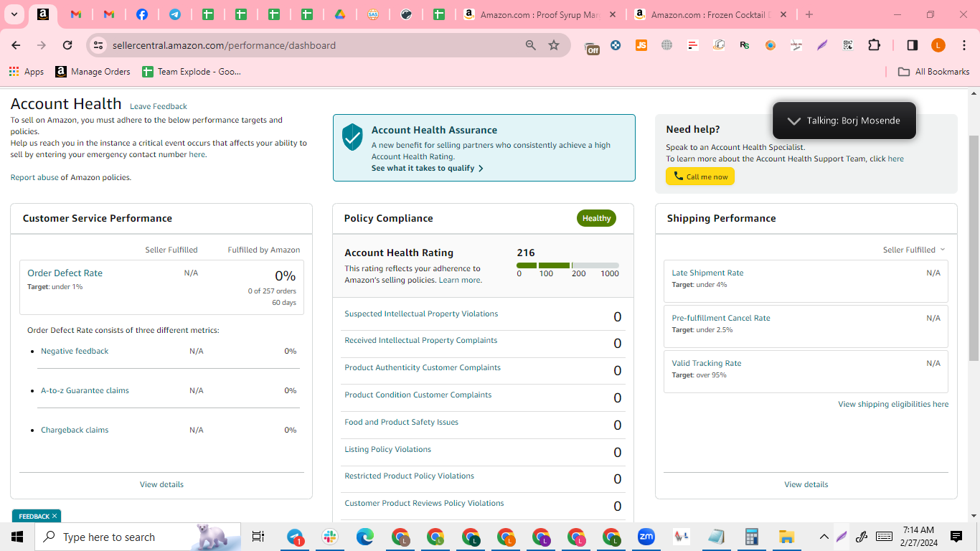Open the Chrome side panel icon
This screenshot has height=551, width=980.
[912, 45]
